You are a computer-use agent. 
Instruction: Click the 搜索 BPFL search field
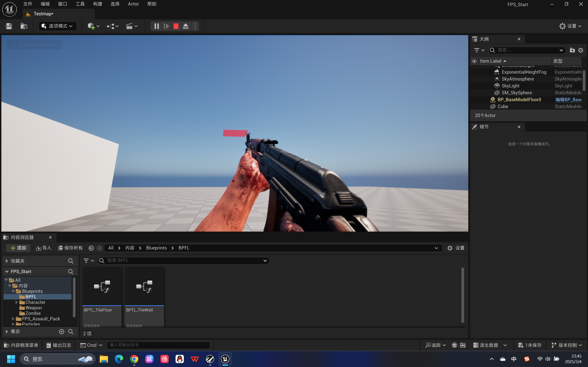tap(184, 261)
